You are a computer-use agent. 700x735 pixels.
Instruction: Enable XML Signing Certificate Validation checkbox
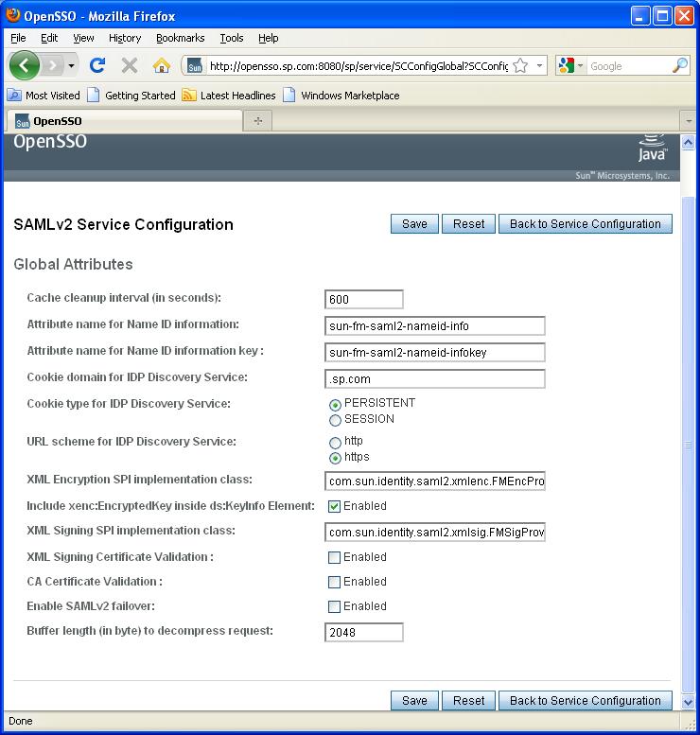pos(334,557)
